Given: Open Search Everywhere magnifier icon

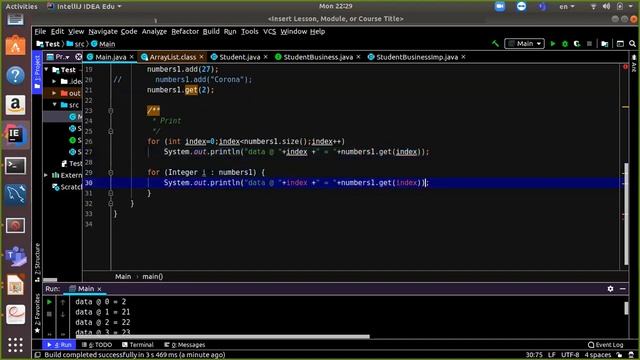Looking at the screenshot, I should click(632, 44).
